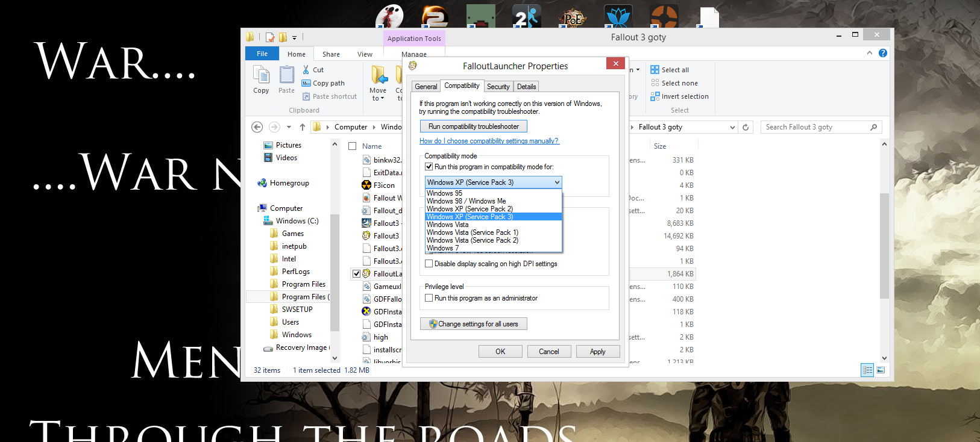Click the Paste clipboard icon
980x442 pixels.
pos(287,75)
